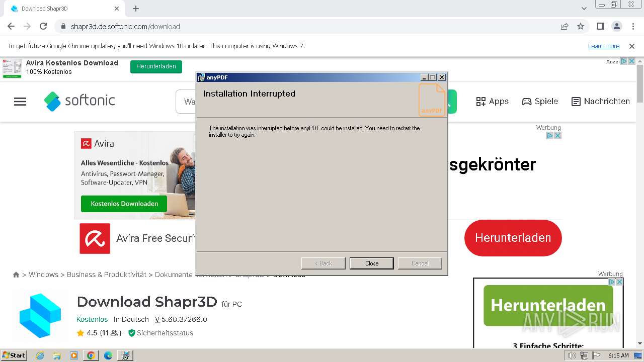
Task: Open the Apps menu item
Action: click(x=493, y=102)
